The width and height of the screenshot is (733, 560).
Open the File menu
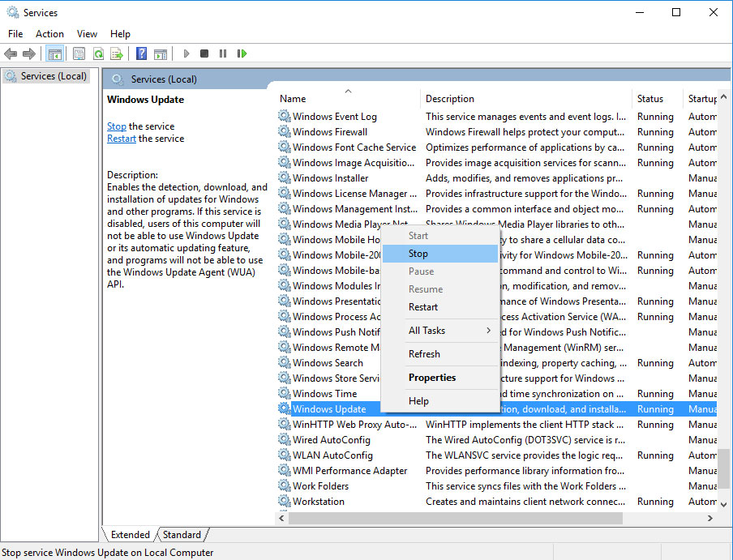point(15,33)
